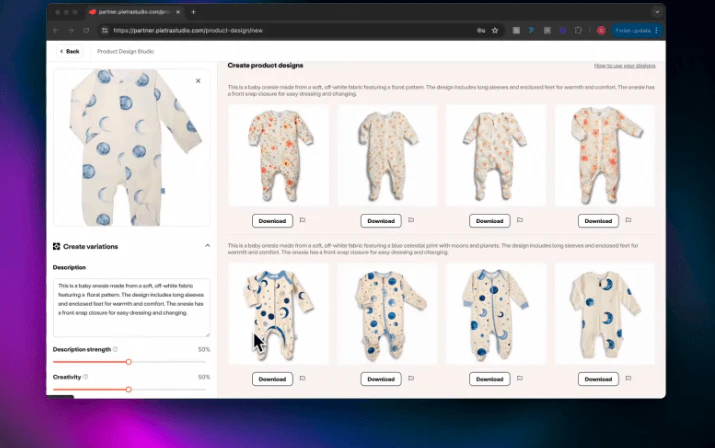Viewport: 715px width, 448px height.
Task: Collapse the Create variations section
Action: 207,246
